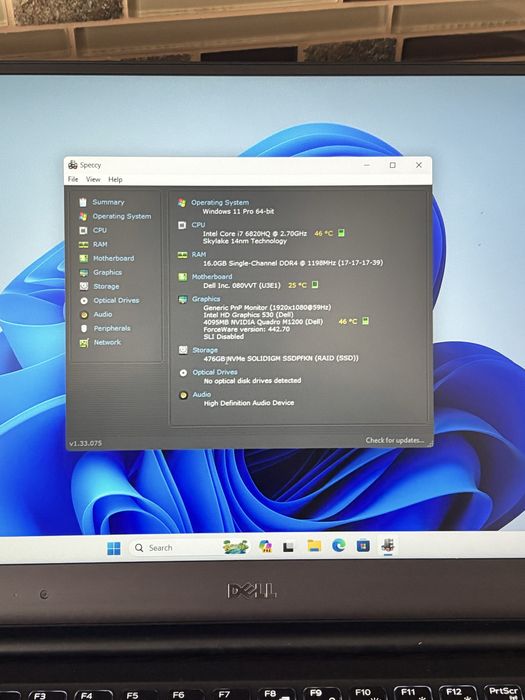Click the speaker icon beside Audio heading
525x700 pixels.
point(183,395)
